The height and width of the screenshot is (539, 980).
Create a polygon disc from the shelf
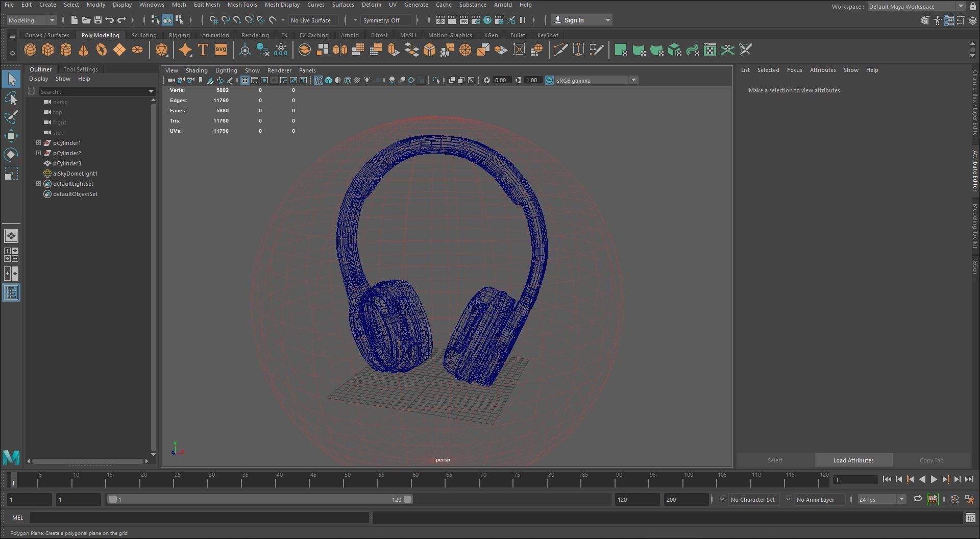pyautogui.click(x=137, y=50)
